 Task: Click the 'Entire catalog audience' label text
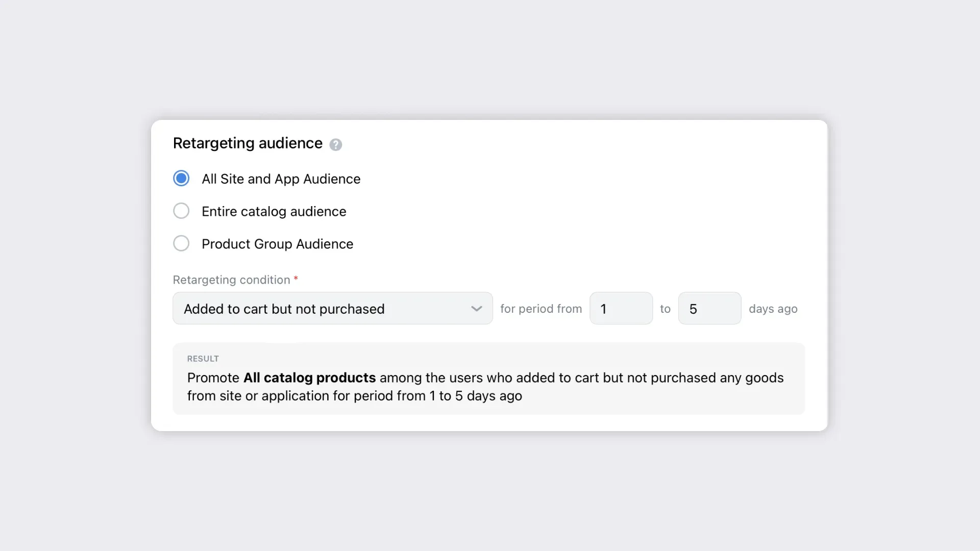(x=274, y=212)
